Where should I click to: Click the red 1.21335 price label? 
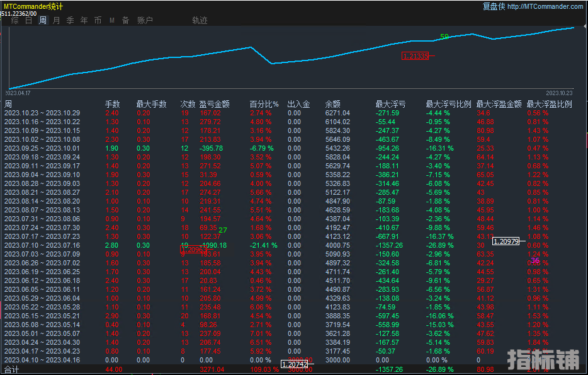click(x=415, y=56)
